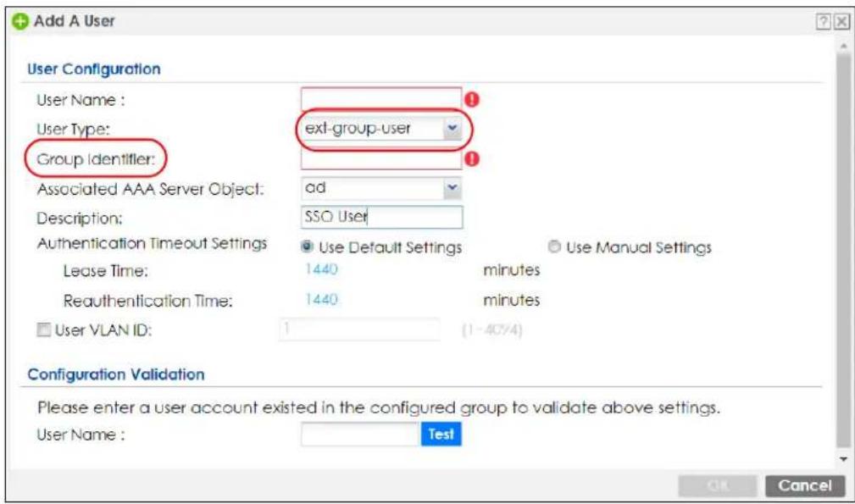The image size is (855, 504).
Task: Click the Reauthentication Time label
Action: click(x=147, y=301)
